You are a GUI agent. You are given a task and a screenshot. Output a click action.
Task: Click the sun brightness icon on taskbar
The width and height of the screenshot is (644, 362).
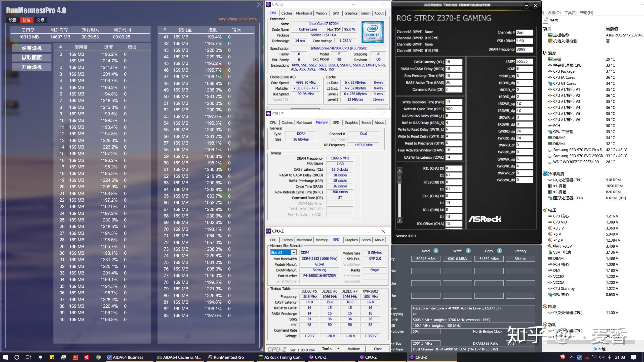(40, 357)
